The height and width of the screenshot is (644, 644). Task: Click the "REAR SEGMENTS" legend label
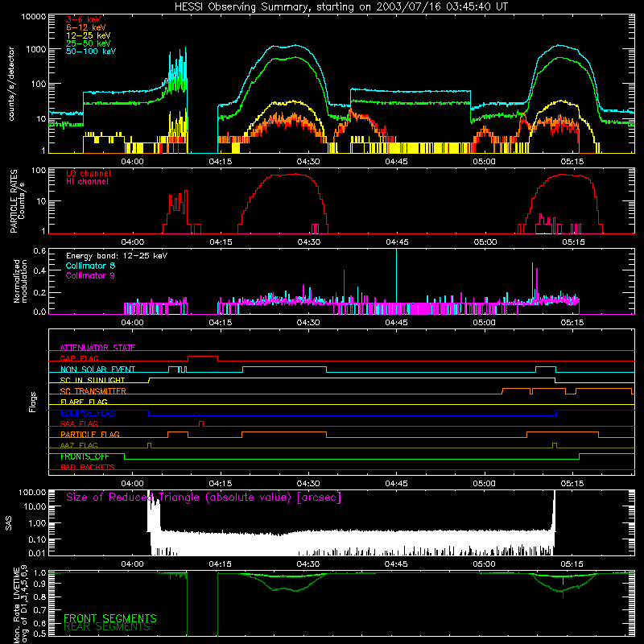(107, 627)
